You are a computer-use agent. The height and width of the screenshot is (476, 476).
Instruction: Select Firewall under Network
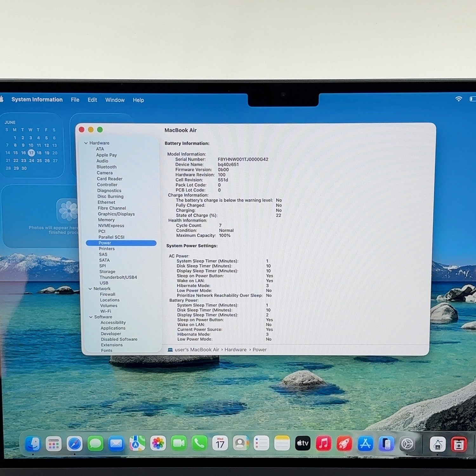pyautogui.click(x=108, y=294)
